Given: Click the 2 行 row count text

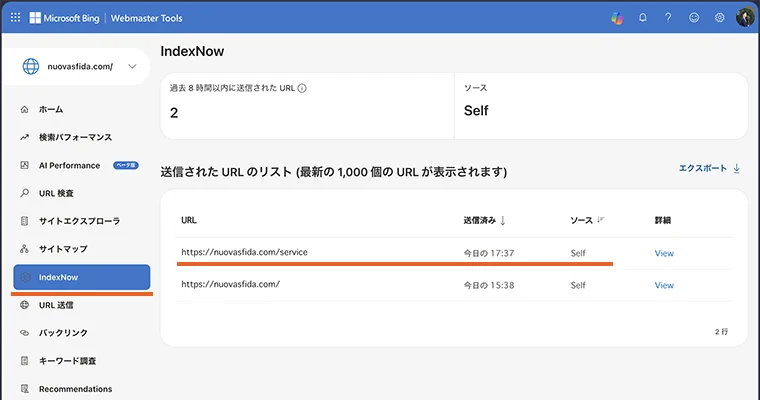Looking at the screenshot, I should [721, 332].
